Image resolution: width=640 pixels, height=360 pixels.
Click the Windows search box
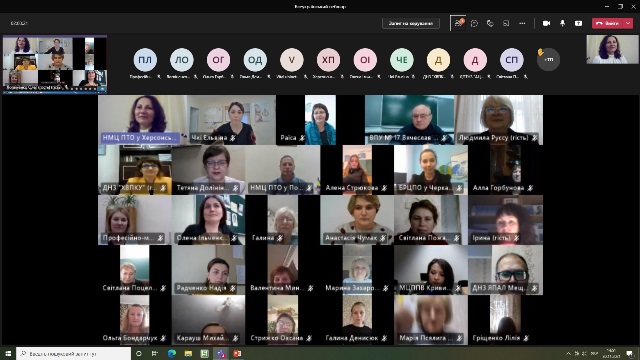(73, 353)
